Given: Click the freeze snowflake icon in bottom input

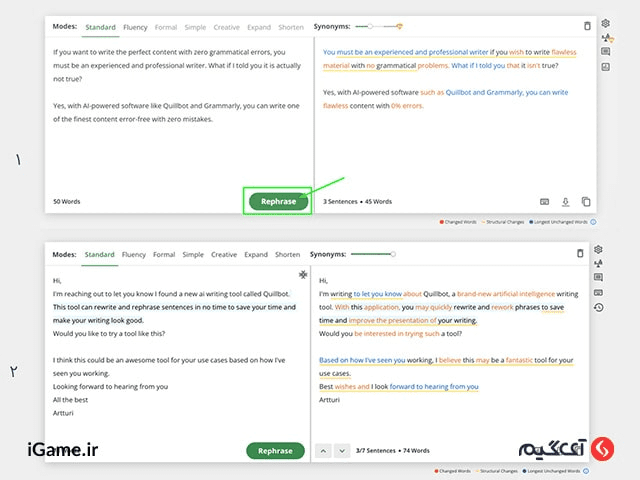Looking at the screenshot, I should click(303, 274).
